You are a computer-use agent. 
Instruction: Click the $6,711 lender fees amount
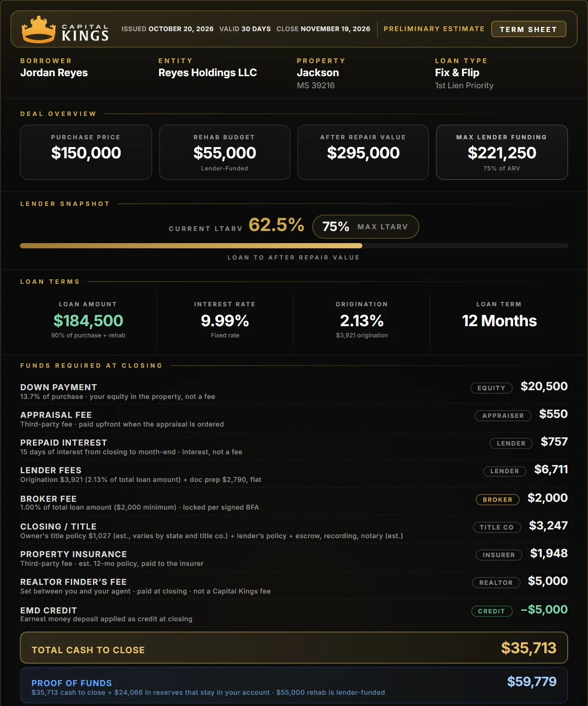tap(551, 469)
